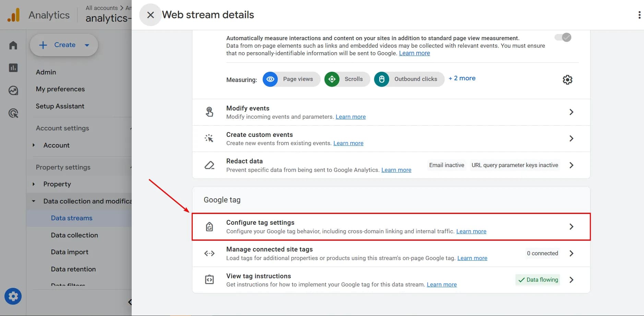Disable the enhanced measurement toggle
Screen dimensions: 644x316
coord(564,37)
